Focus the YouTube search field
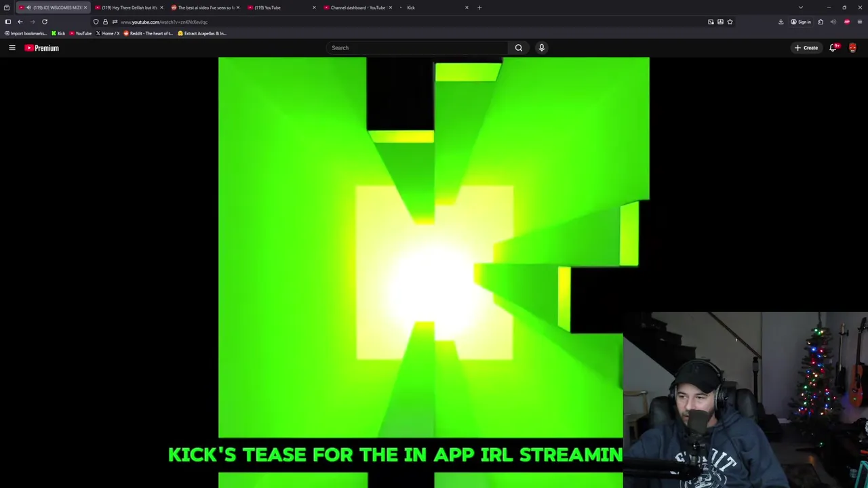This screenshot has height=488, width=868. click(x=417, y=47)
